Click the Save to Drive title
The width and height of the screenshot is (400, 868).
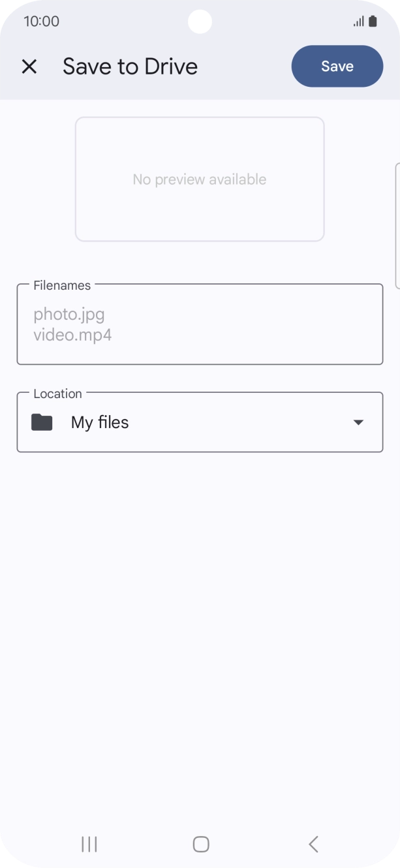(x=130, y=67)
